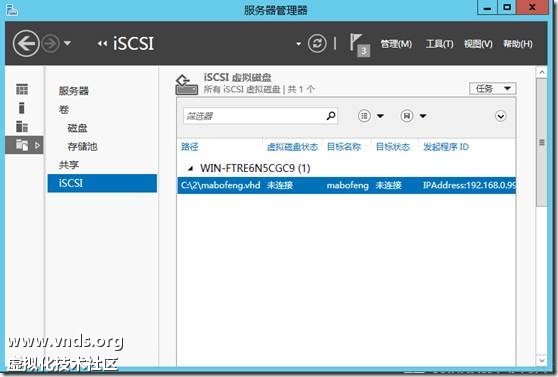Open the 管理(M) menu
Screen dimensions: 558x377
(x=396, y=44)
